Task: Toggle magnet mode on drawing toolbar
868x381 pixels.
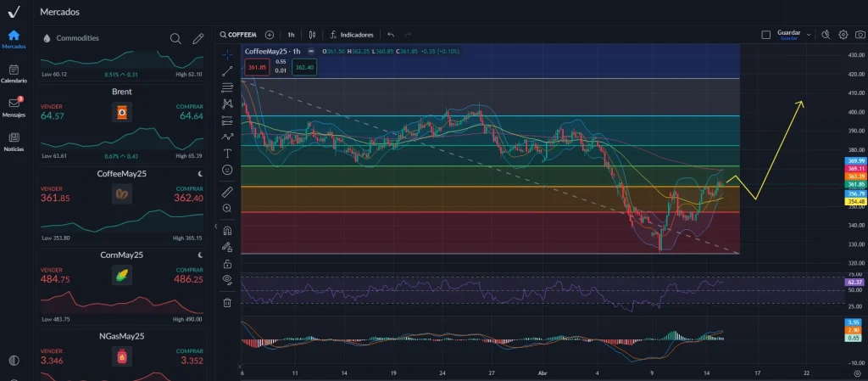Action: [227, 230]
